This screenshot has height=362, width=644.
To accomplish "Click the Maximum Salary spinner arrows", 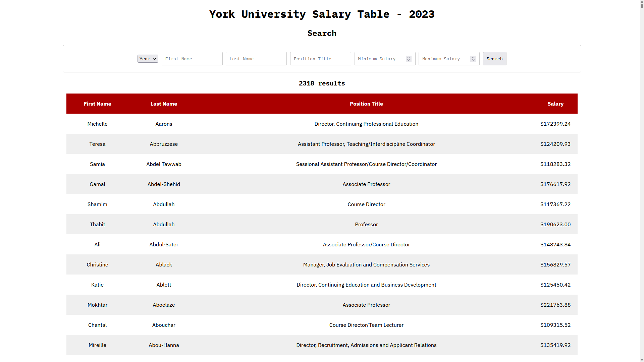I will pyautogui.click(x=473, y=59).
